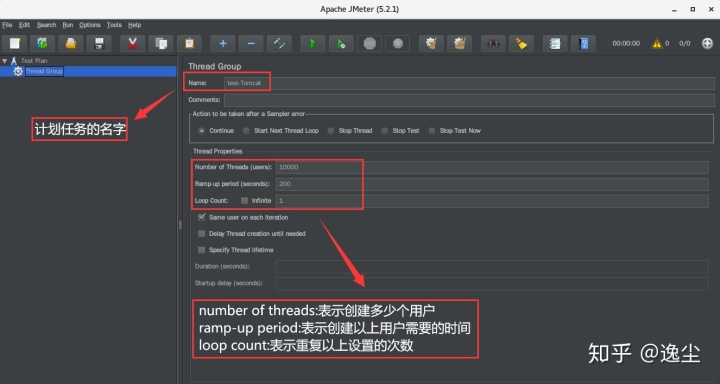Click the 0/0 thread count text
Viewport: 720px width, 384px height.
pyautogui.click(x=685, y=44)
